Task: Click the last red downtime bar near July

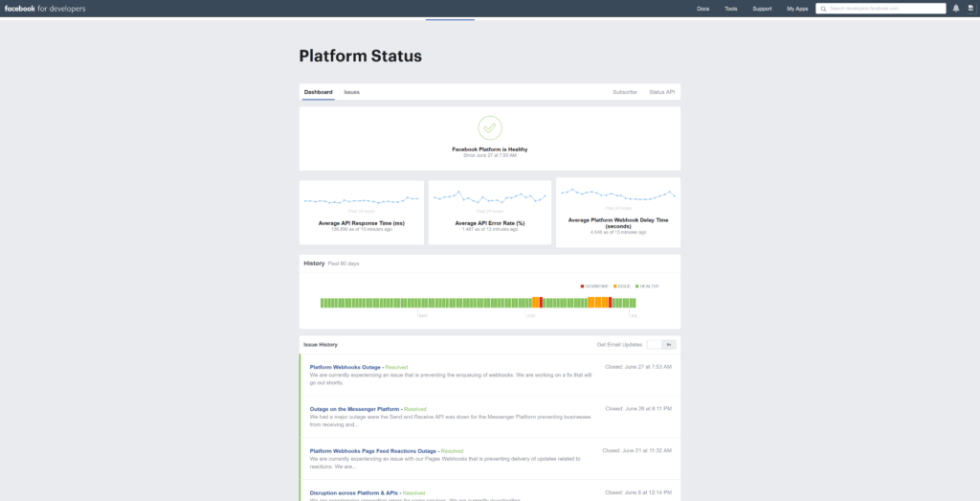Action: point(610,303)
